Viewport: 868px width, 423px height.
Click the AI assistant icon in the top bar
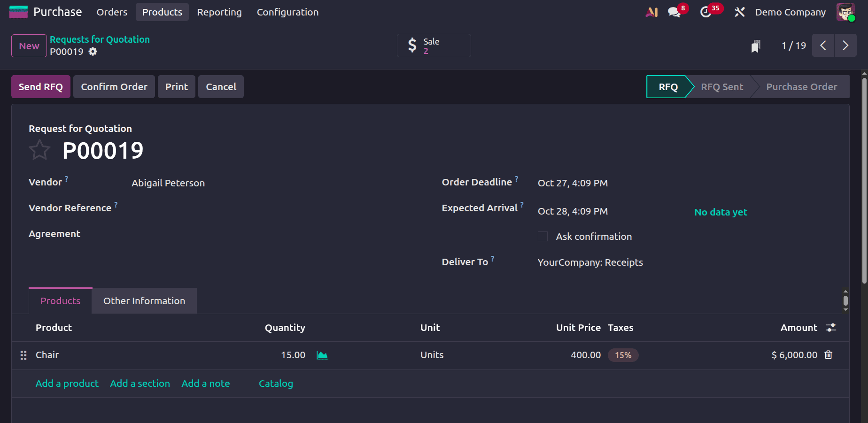tap(651, 12)
